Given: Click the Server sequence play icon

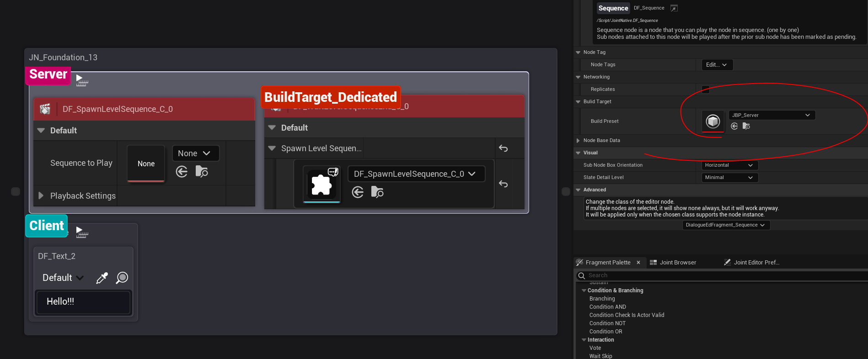Looking at the screenshot, I should coord(81,80).
